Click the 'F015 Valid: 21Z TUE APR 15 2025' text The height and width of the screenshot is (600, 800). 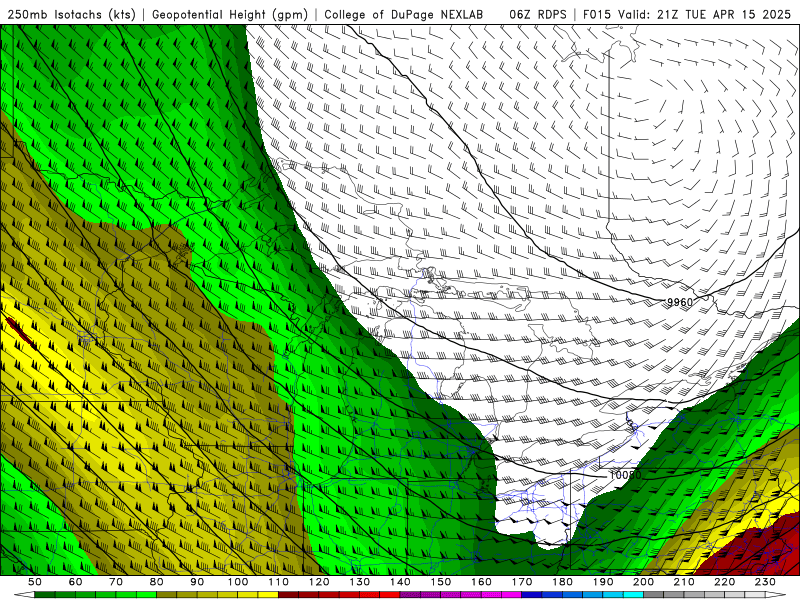[687, 14]
